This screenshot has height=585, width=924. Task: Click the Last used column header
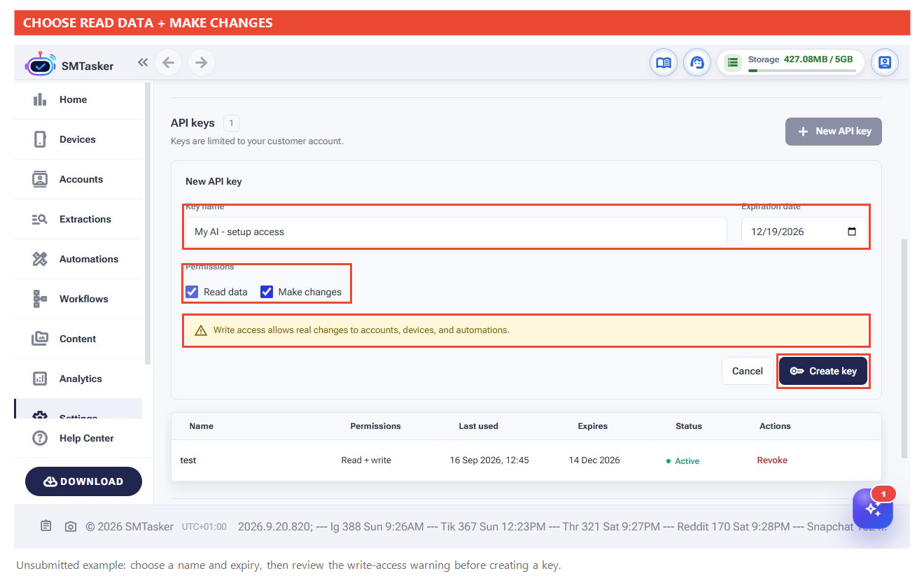[x=478, y=425]
